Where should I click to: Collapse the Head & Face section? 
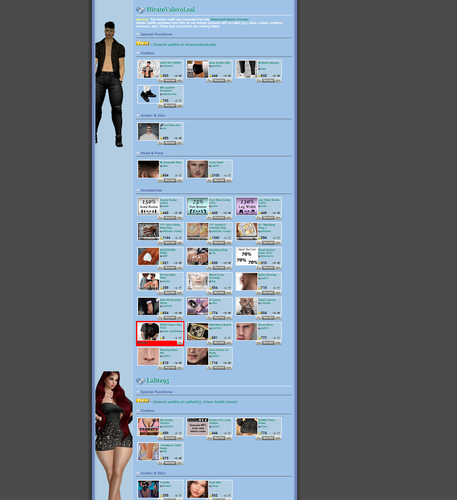click(x=138, y=153)
